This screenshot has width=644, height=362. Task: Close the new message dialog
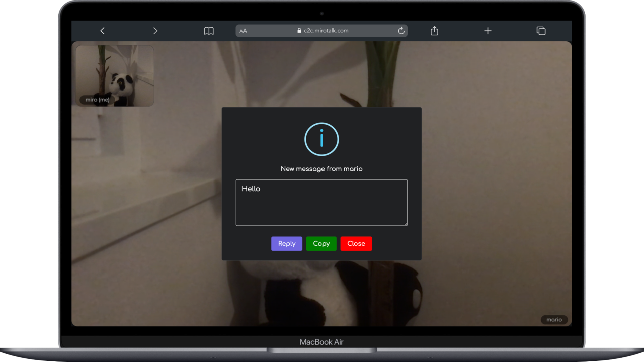356,244
